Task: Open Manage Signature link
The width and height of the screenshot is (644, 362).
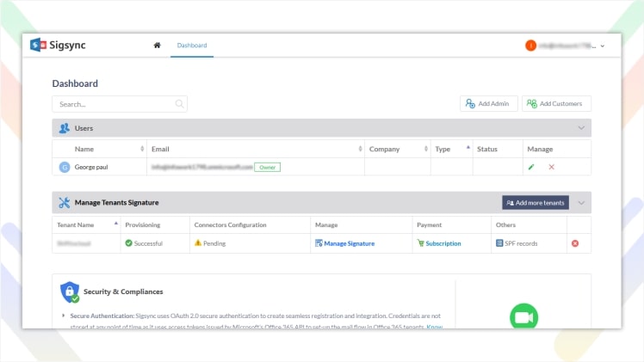Action: [349, 243]
